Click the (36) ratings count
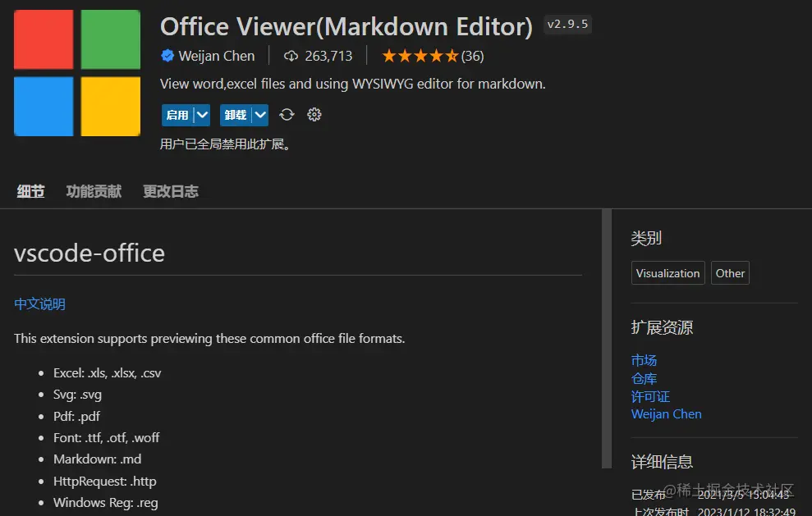 (472, 56)
